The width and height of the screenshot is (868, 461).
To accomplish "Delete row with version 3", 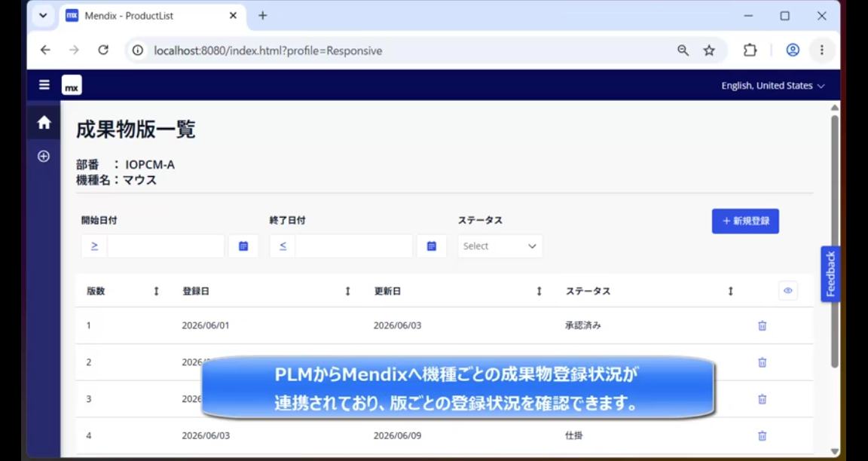I will (x=763, y=399).
